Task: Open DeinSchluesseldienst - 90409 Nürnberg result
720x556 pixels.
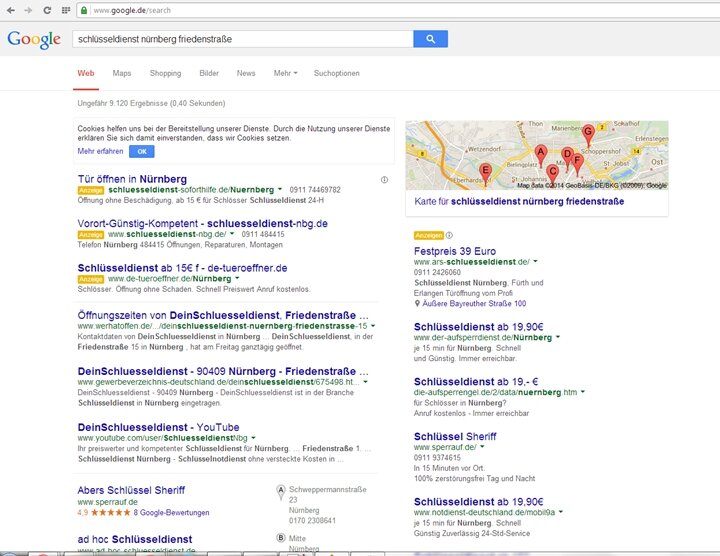Action: tap(223, 371)
